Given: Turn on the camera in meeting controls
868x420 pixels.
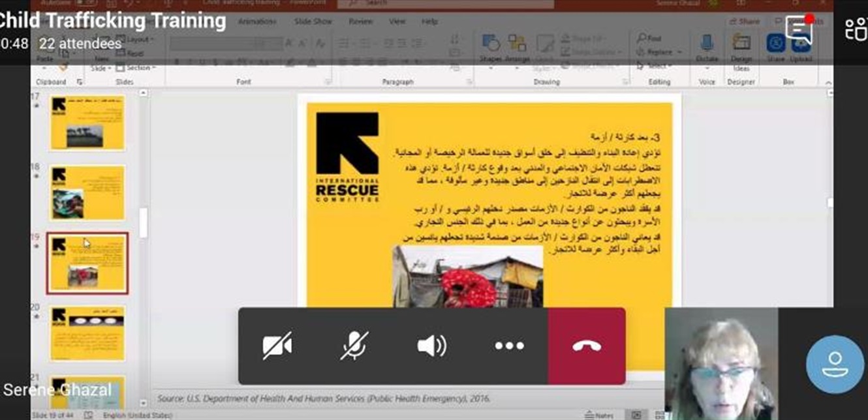Looking at the screenshot, I should pos(277,346).
